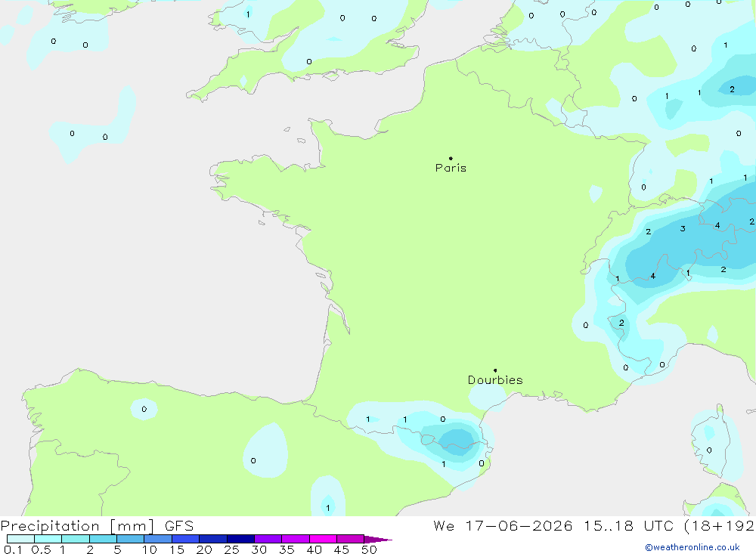
Task: Click the 'Precipitation [mm]' map title
Action: (78, 526)
